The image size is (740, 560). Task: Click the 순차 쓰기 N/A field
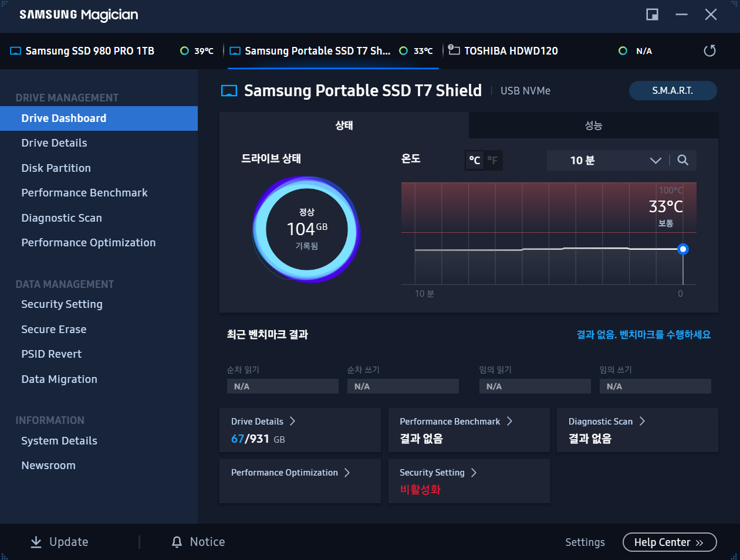403,386
